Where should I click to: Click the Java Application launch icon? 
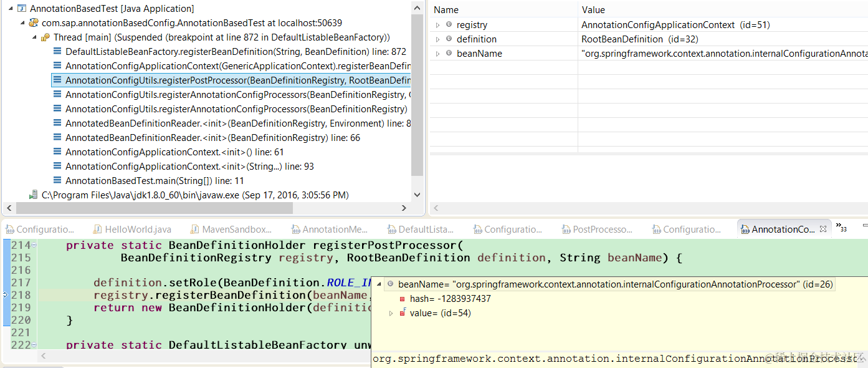(22, 9)
